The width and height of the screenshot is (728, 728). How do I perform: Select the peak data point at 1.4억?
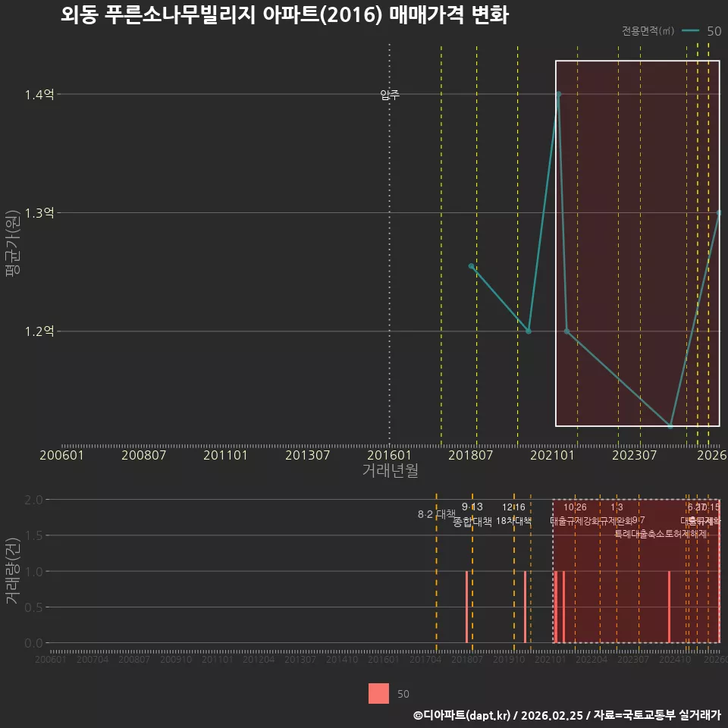click(x=559, y=94)
